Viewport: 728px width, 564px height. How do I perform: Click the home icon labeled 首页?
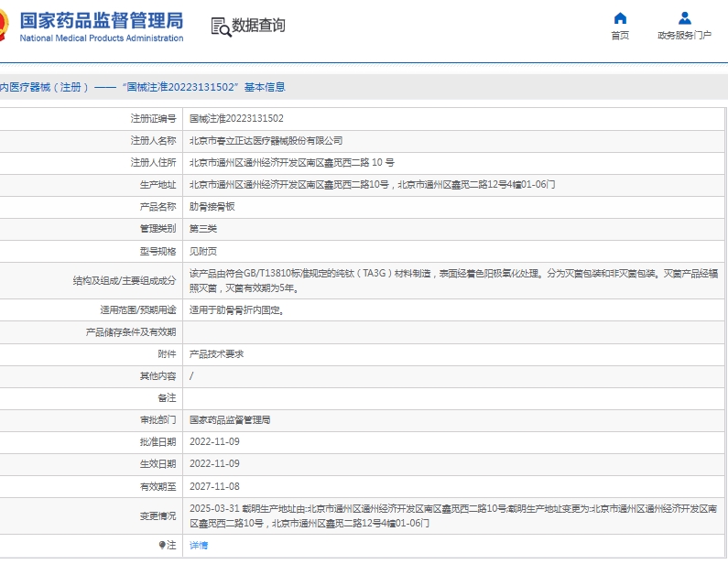pyautogui.click(x=620, y=18)
